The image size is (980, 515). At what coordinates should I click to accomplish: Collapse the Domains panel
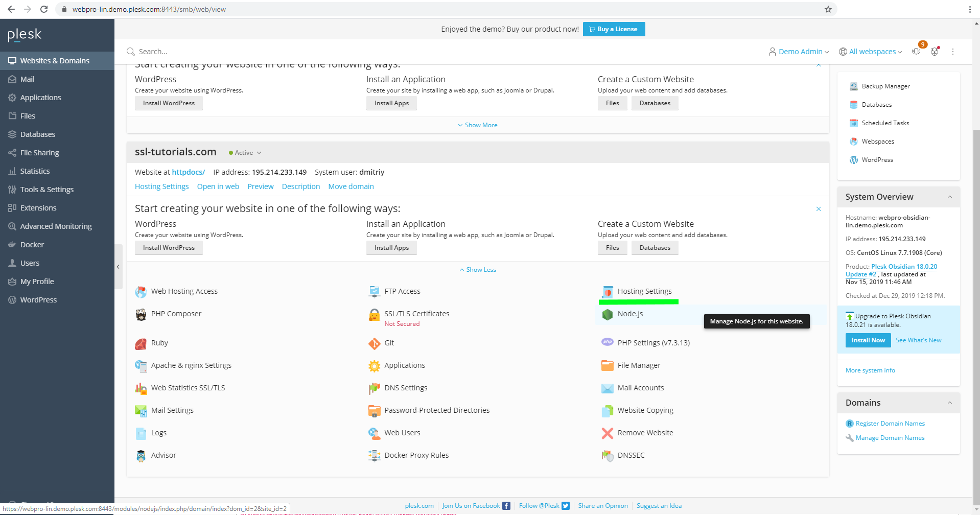coord(950,403)
